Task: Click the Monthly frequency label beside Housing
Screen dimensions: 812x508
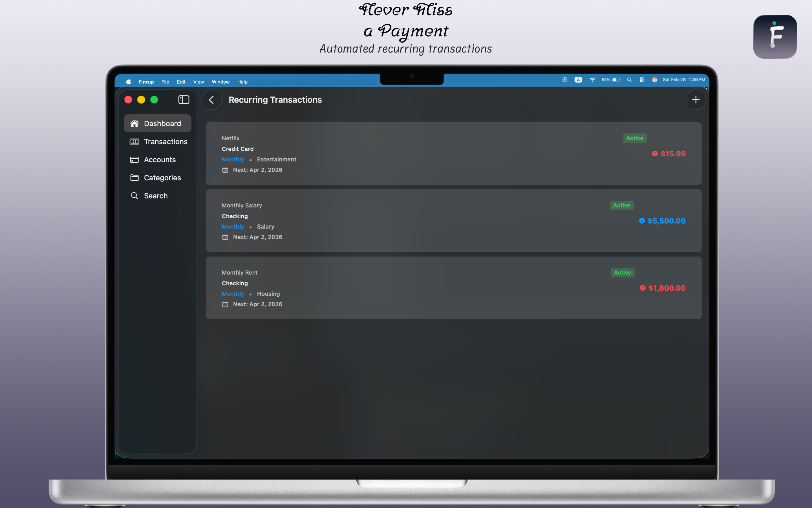Action: (233, 294)
